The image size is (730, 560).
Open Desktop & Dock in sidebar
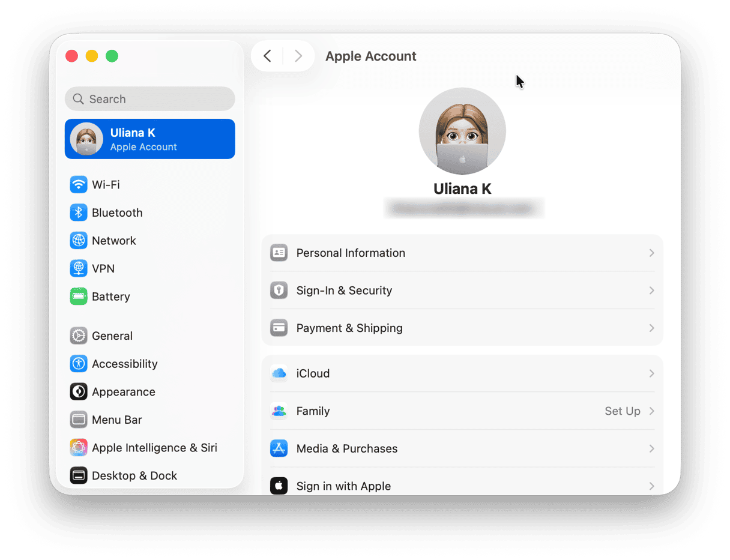(x=134, y=476)
